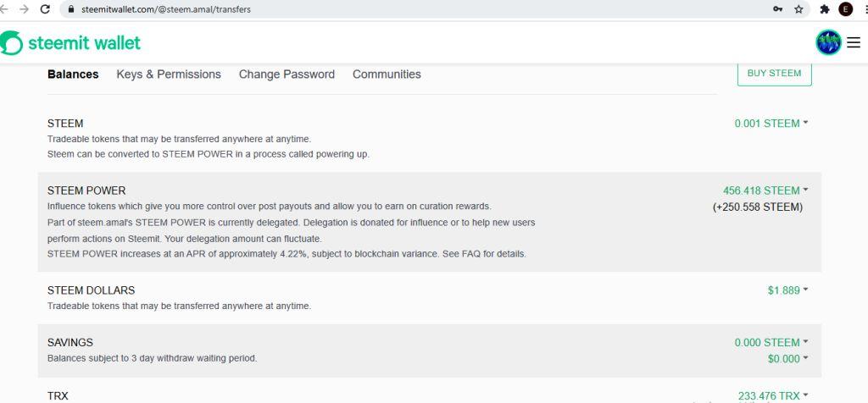Open the $1.889 Steem Dollars dropdown
Screen dimensions: 868x403
tap(787, 290)
